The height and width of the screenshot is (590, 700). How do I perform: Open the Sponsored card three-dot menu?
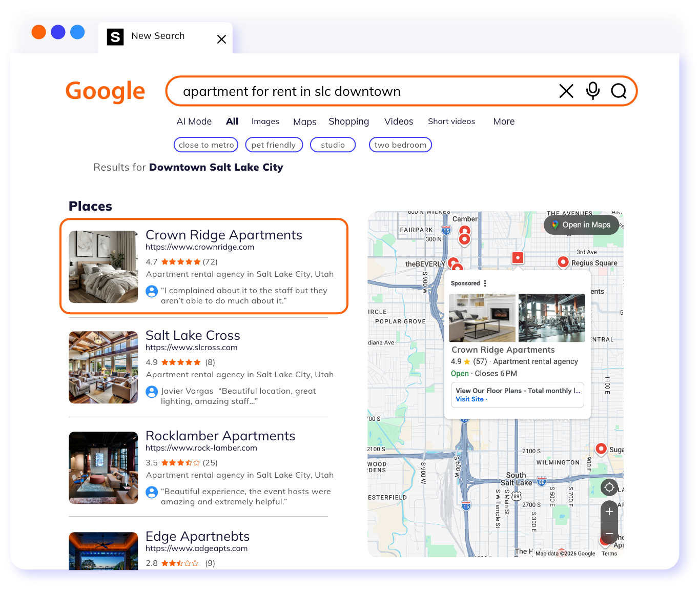[485, 283]
